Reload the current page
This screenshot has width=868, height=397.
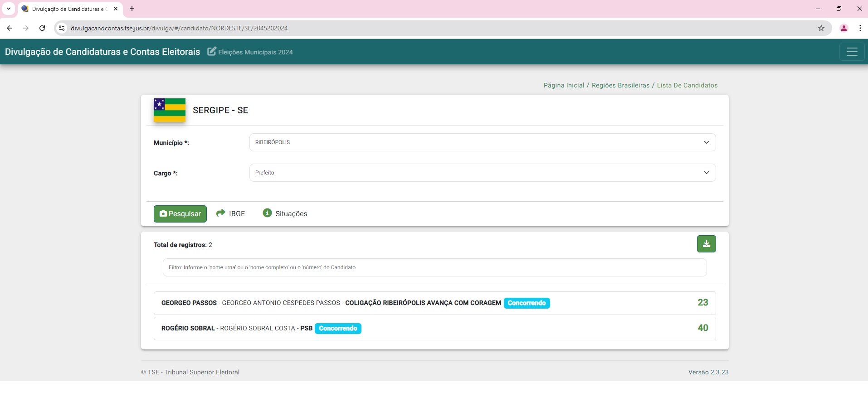point(42,28)
